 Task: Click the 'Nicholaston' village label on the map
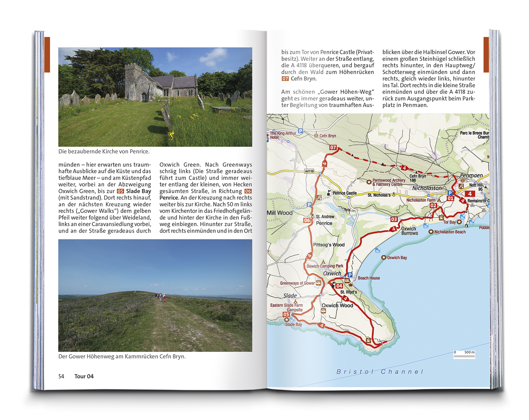point(427,188)
